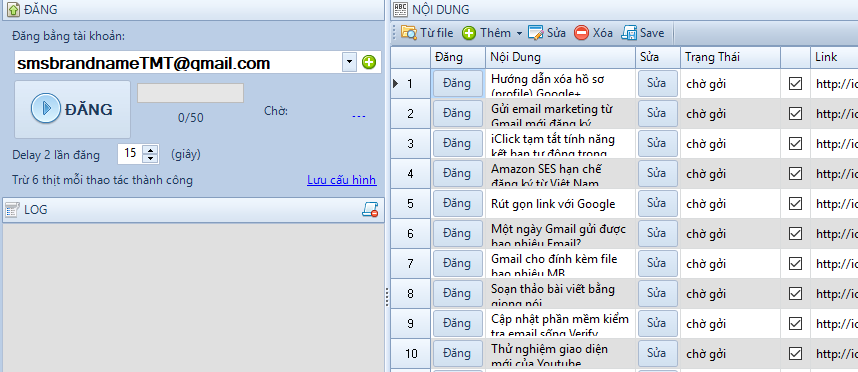Select 'Một ngày Gmail gửi được' cell
Viewport: 858px width, 372px height.
point(560,234)
